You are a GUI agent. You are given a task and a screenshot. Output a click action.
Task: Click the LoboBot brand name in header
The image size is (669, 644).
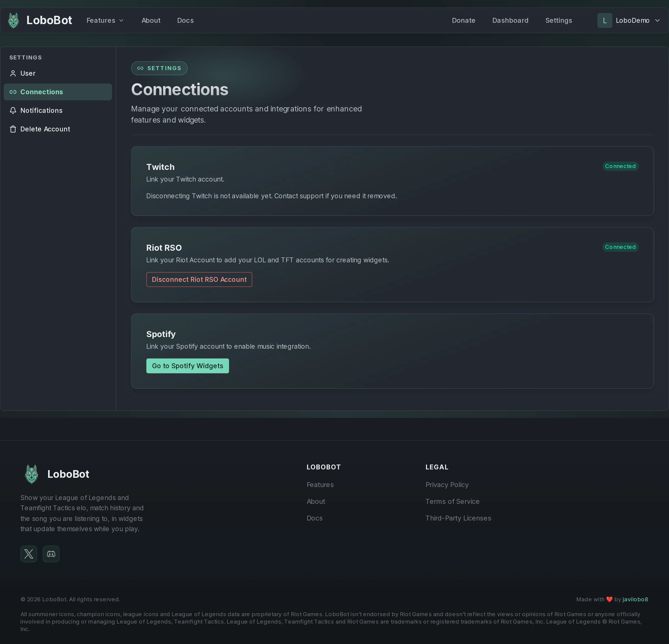click(x=49, y=20)
